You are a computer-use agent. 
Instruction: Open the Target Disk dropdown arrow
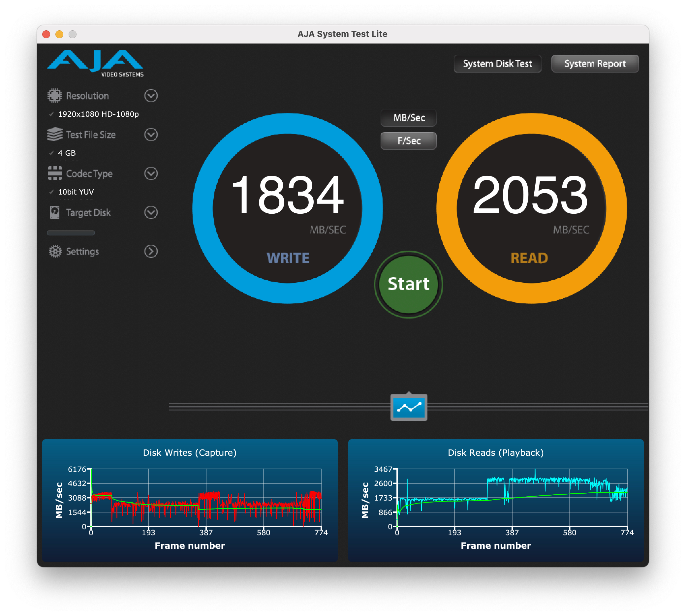point(151,212)
